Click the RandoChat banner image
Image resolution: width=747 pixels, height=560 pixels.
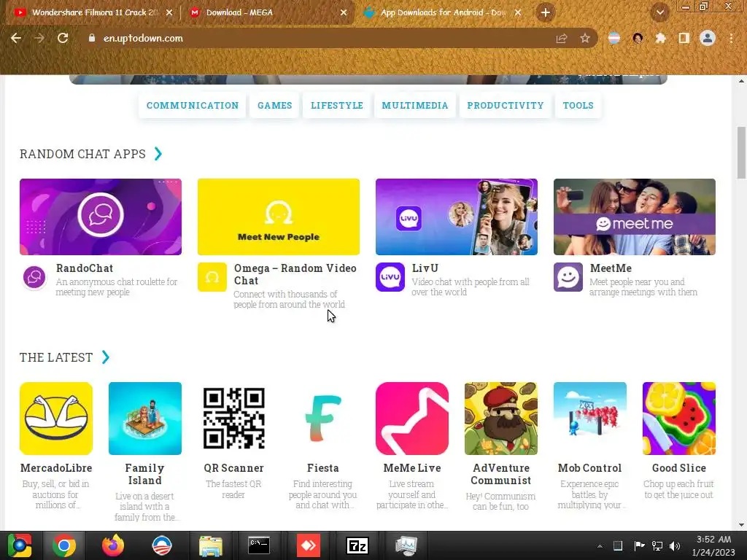tap(101, 217)
